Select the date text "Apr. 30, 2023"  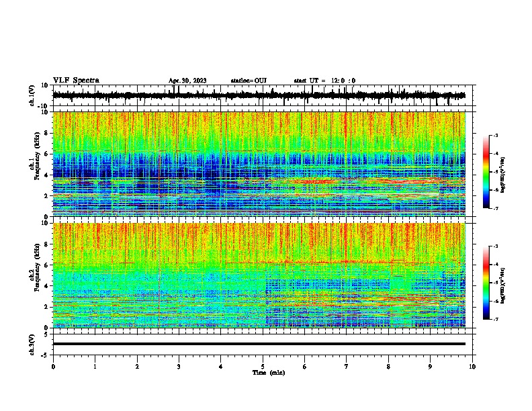tap(187, 81)
